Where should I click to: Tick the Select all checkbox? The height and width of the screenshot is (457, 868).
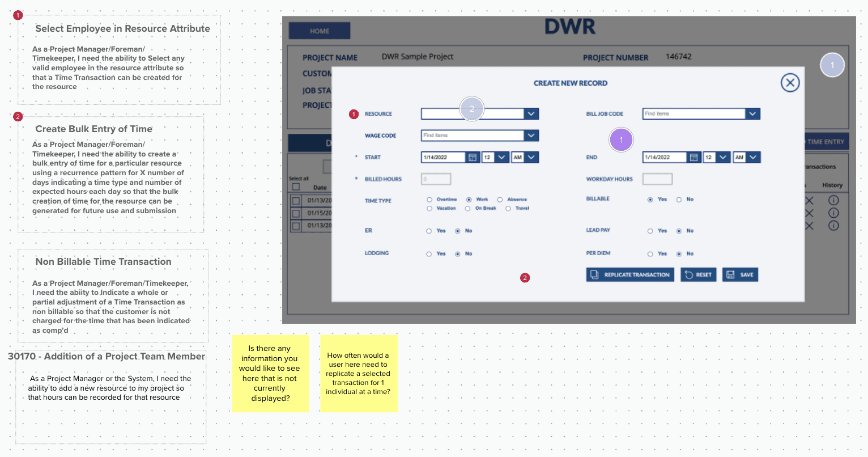point(296,187)
